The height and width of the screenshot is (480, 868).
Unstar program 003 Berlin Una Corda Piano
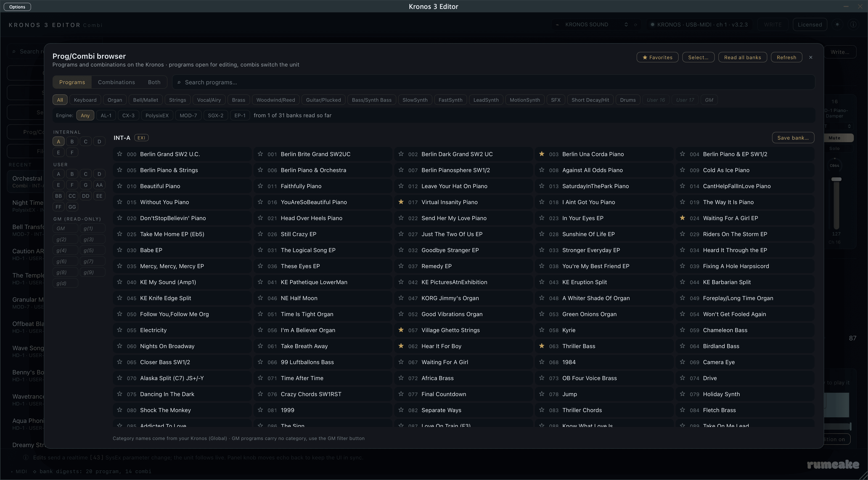click(x=542, y=154)
